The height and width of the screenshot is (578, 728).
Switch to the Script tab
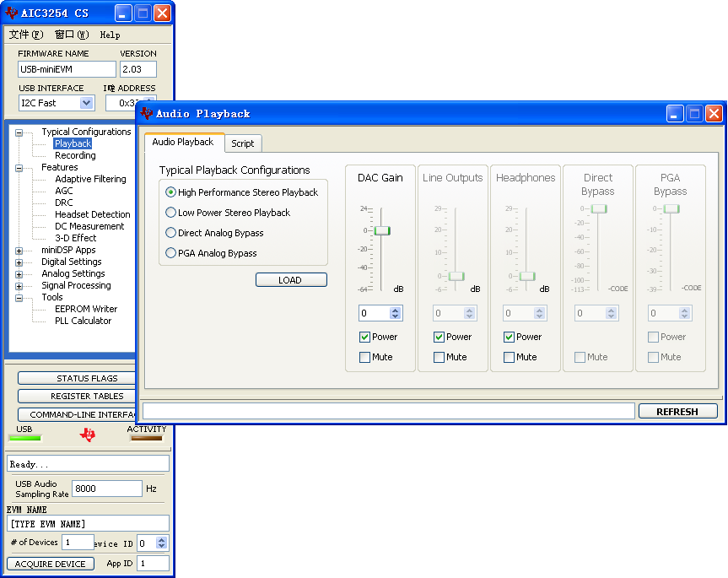click(x=243, y=143)
